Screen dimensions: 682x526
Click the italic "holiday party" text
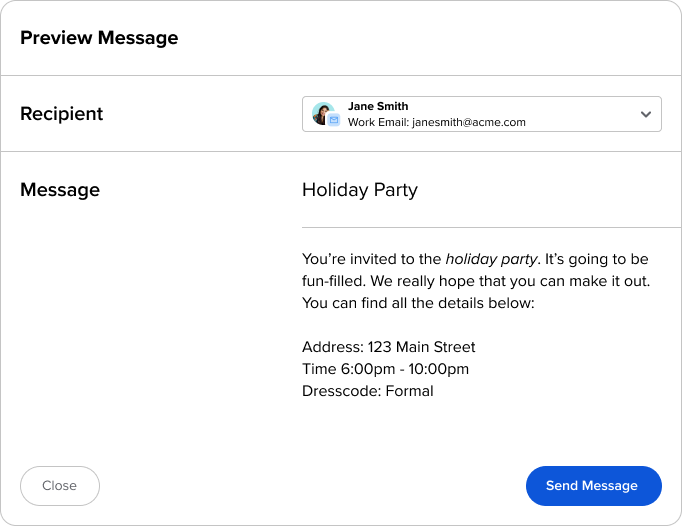pos(491,259)
